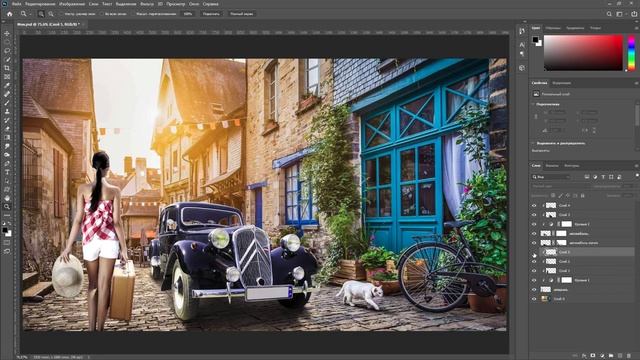Open the Layers panel menu
The width and height of the screenshot is (640, 360).
[x=636, y=166]
